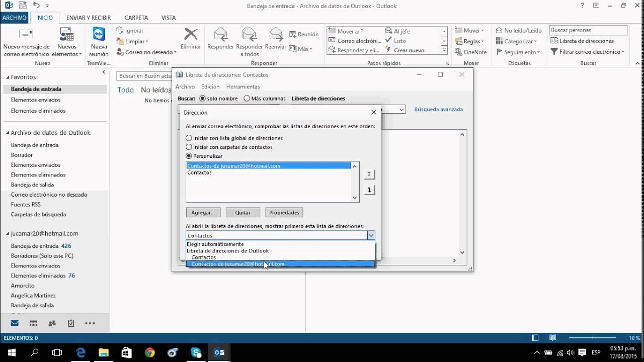Open Nuevos elementos menu button
This screenshot has width=644, height=362.
click(67, 43)
